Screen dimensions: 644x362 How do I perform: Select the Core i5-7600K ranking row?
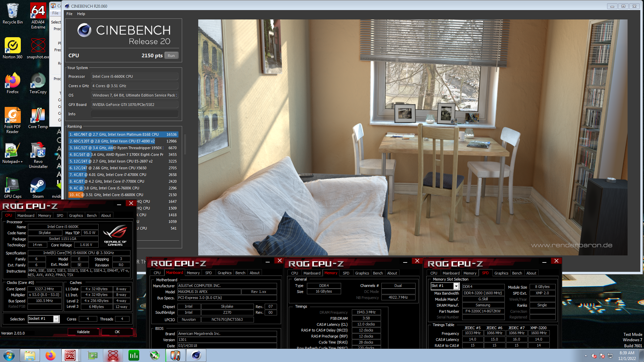123,188
